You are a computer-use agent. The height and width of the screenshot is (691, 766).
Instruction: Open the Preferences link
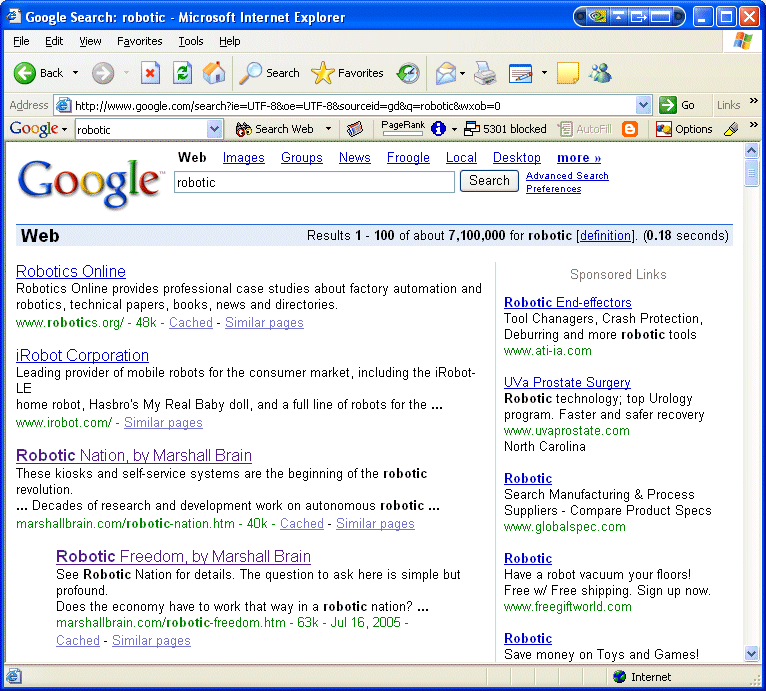tap(553, 189)
